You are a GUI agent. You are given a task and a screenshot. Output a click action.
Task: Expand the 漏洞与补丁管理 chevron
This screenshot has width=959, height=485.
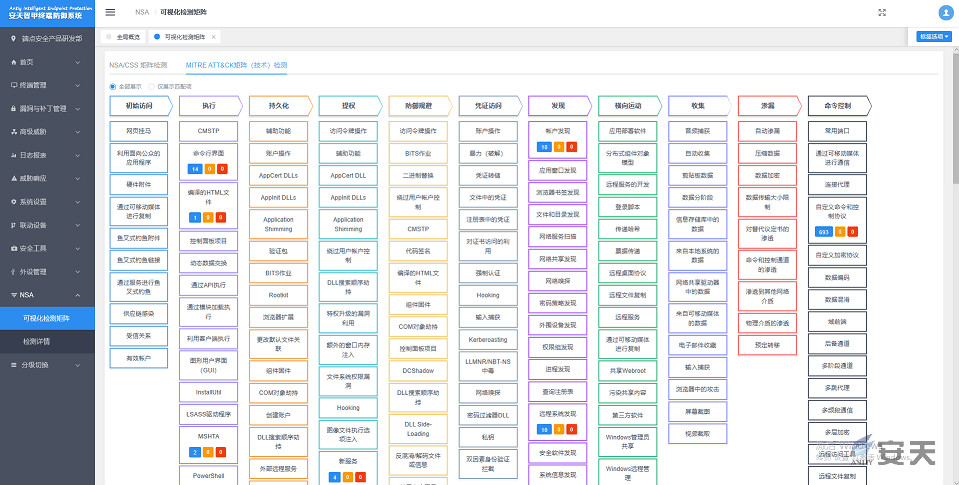(78, 109)
